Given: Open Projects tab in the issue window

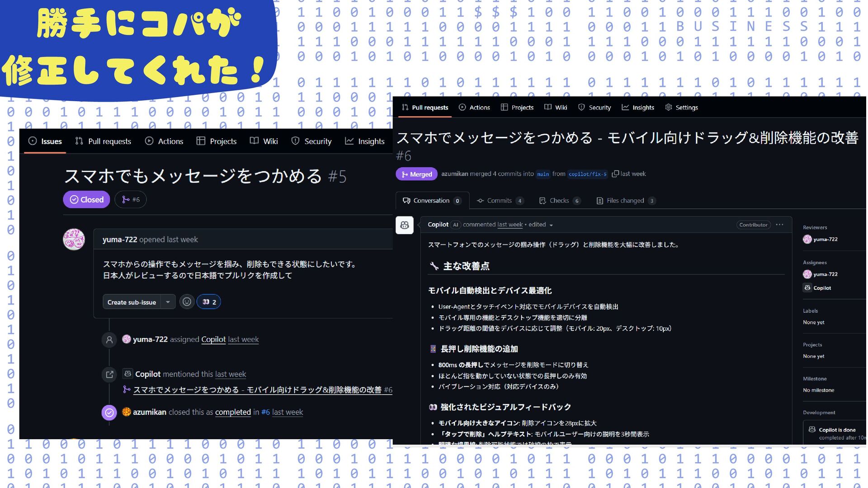Looking at the screenshot, I should (217, 141).
